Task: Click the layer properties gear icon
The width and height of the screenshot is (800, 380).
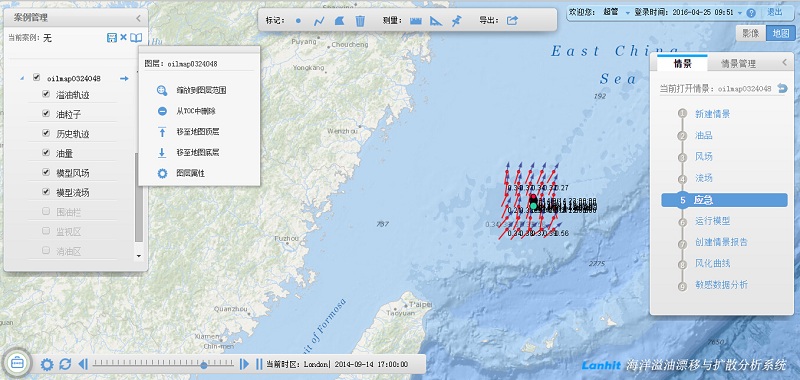Action: click(x=162, y=173)
